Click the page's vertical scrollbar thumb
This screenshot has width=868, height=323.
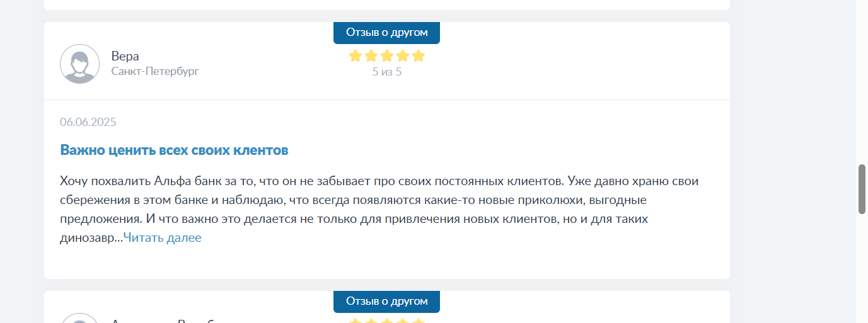[x=862, y=190]
